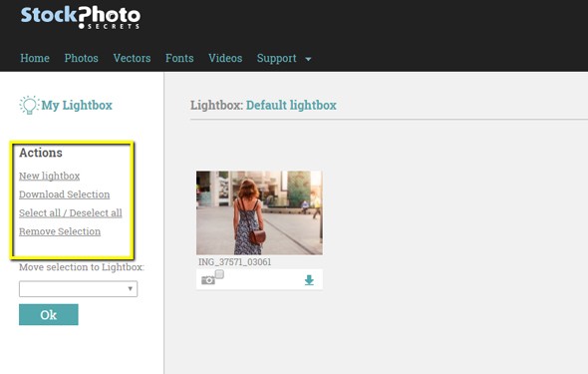Open the Photos section
The image size is (588, 374).
(x=81, y=58)
